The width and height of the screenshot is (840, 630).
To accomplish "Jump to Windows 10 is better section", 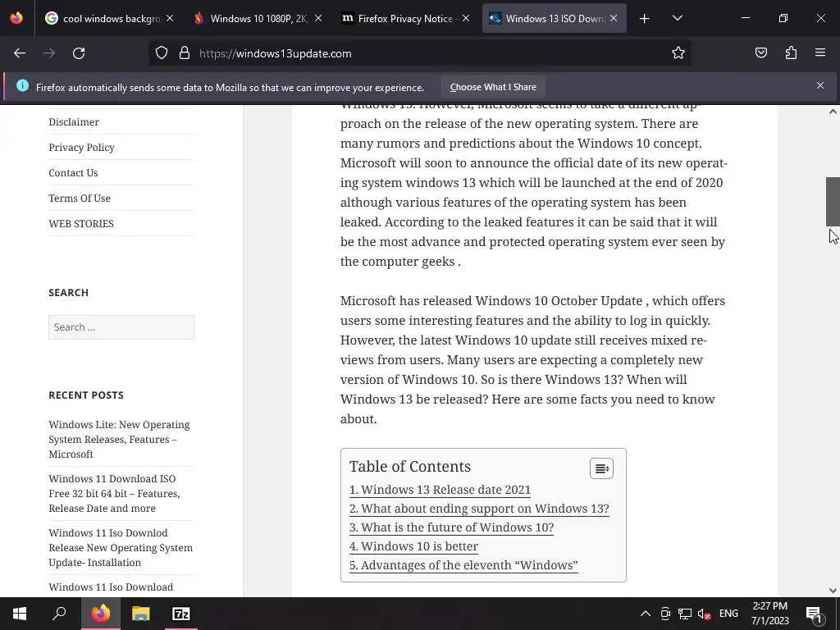I will (413, 546).
